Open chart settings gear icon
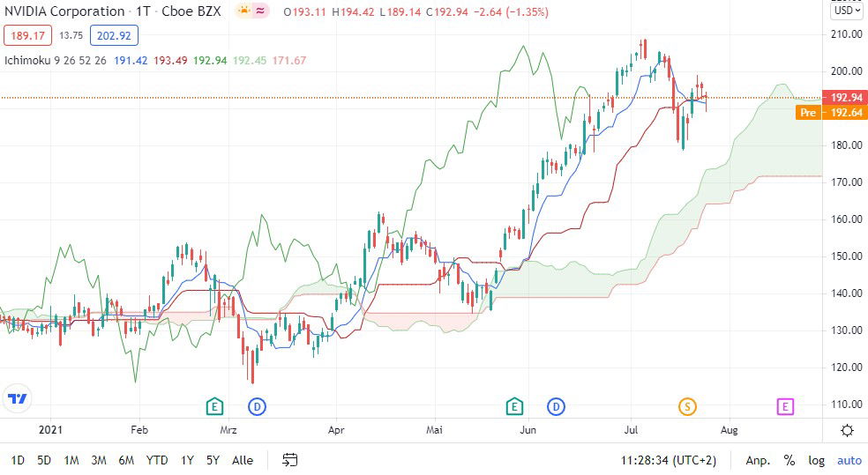The image size is (868, 475). pyautogui.click(x=847, y=430)
